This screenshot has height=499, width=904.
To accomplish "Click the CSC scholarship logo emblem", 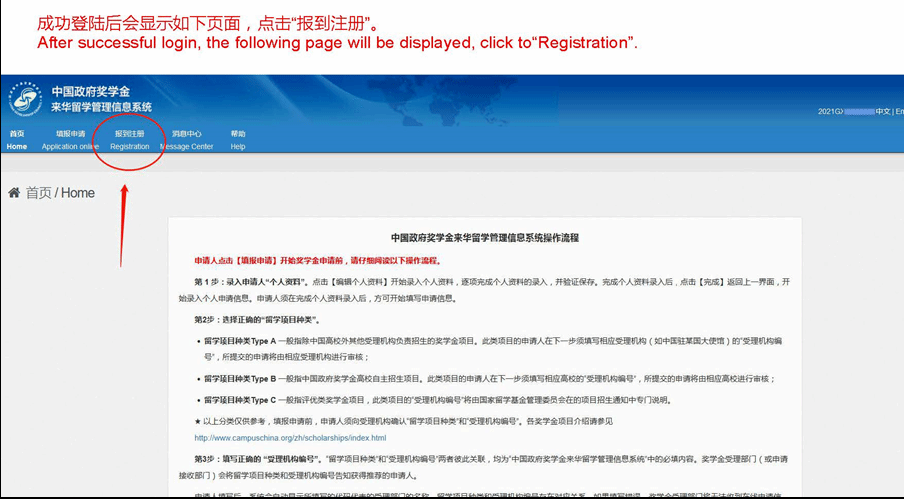I will (x=25, y=99).
